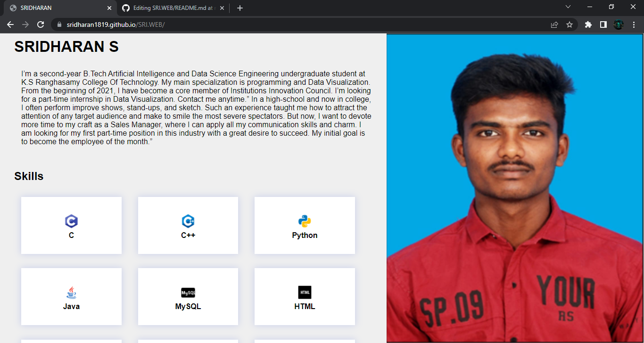Share this page using the share icon
The image size is (644, 343).
[554, 24]
